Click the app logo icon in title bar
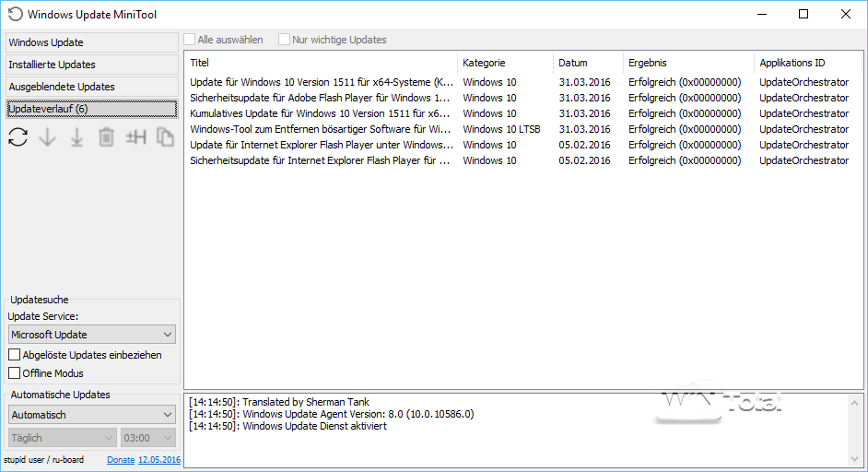868x472 pixels. pyautogui.click(x=16, y=15)
